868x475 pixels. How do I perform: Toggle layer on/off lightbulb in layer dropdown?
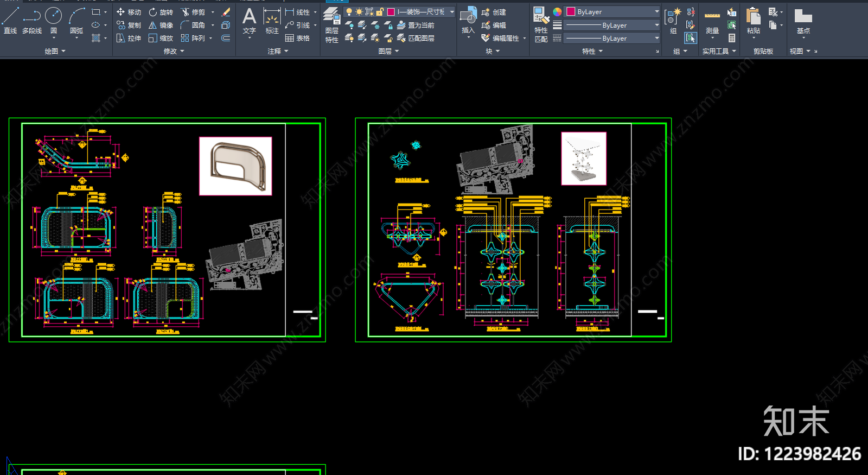(x=349, y=11)
